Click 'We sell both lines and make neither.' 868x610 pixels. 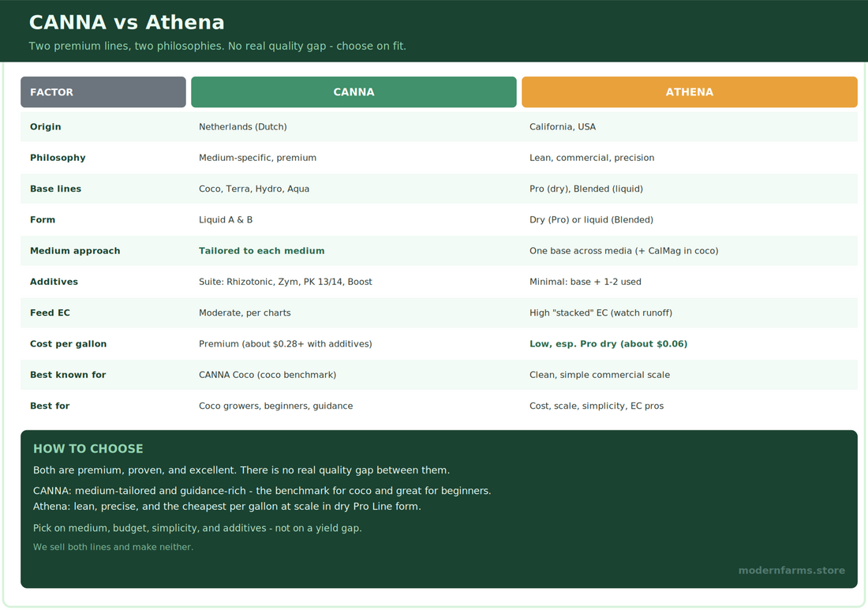pyautogui.click(x=113, y=547)
